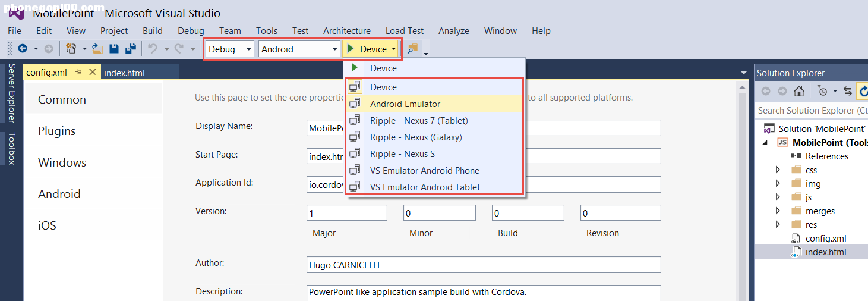The height and width of the screenshot is (301, 868).
Task: Select config.xml in Solution Explorer
Action: 826,238
